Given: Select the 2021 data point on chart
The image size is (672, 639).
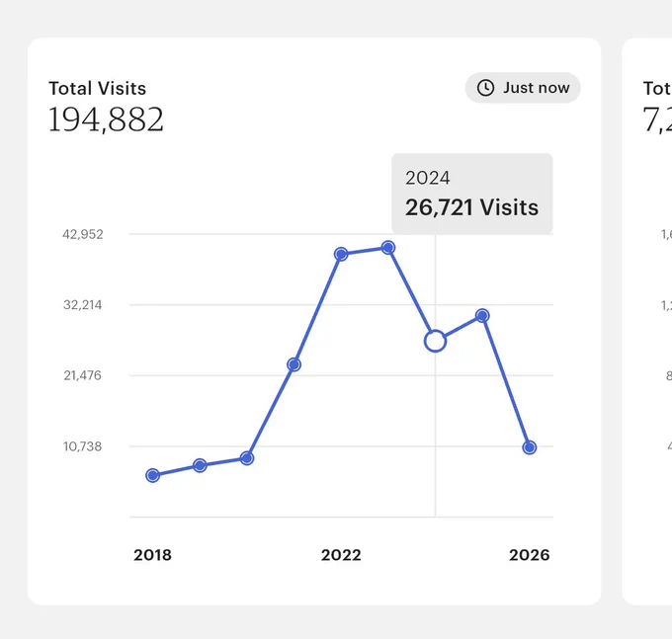Looking at the screenshot, I should [x=294, y=364].
